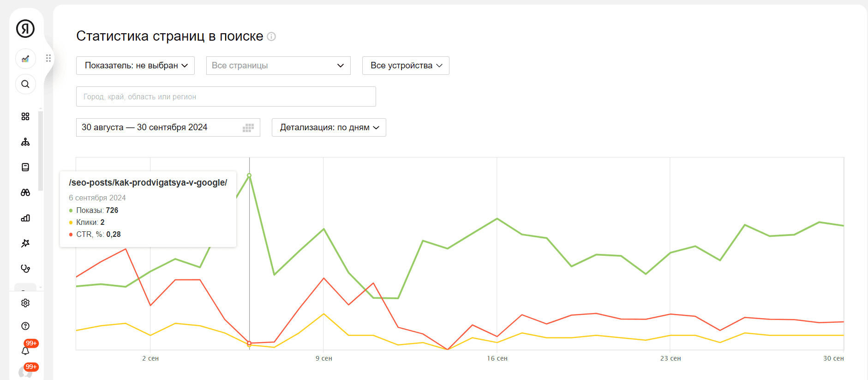Open notifications bell icon with 99+ badge

pyautogui.click(x=25, y=350)
